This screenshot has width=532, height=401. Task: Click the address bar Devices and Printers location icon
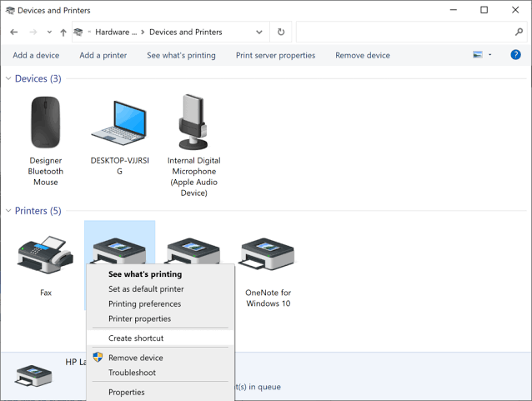pos(78,32)
